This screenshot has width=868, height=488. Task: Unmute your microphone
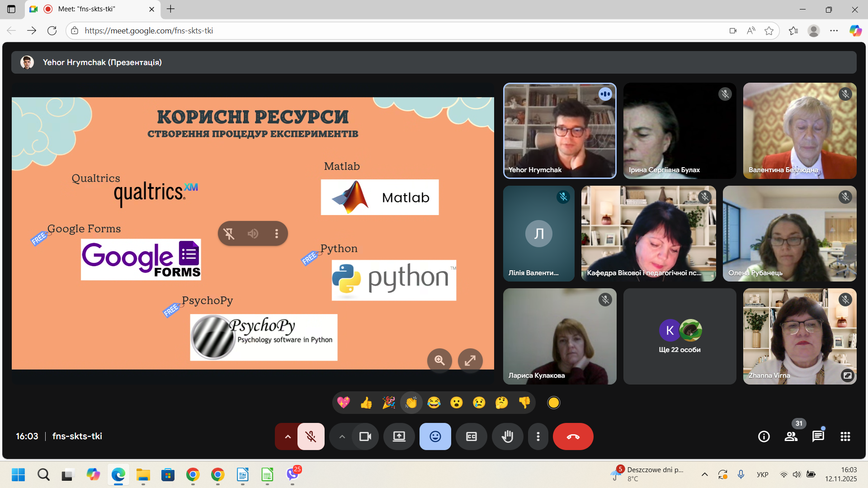(311, 436)
